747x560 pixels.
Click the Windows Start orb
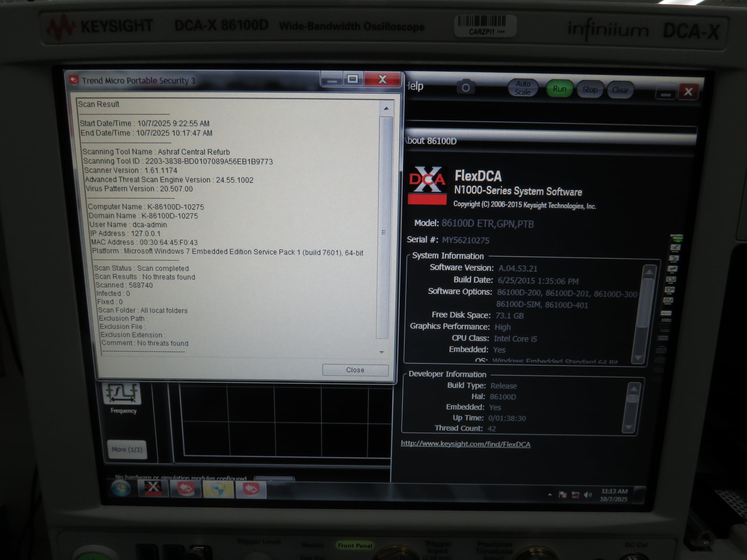[120, 488]
